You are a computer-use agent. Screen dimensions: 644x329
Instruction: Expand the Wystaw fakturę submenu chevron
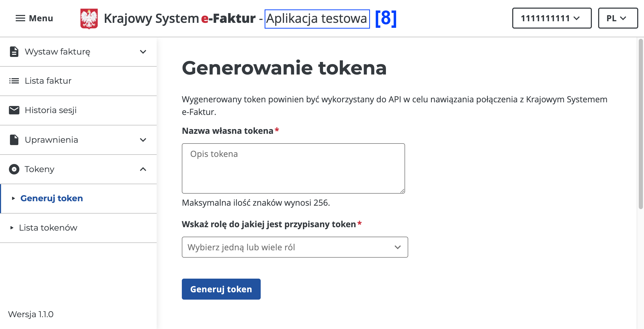coord(143,52)
